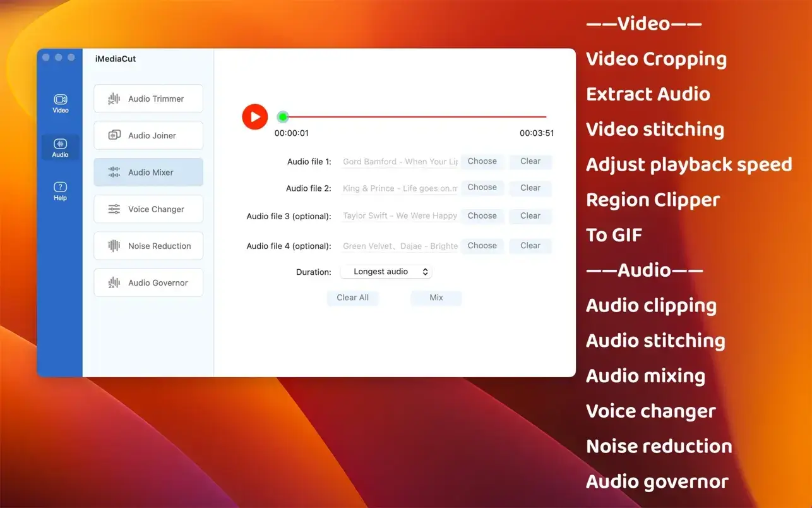
Task: Clear the Audio file 4 selection
Action: tap(530, 246)
